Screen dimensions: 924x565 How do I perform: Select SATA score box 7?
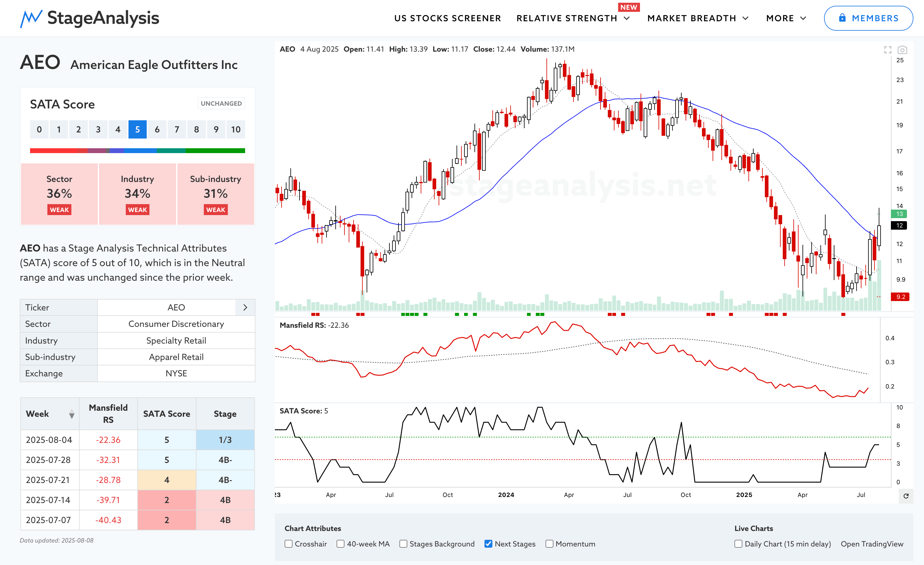176,129
